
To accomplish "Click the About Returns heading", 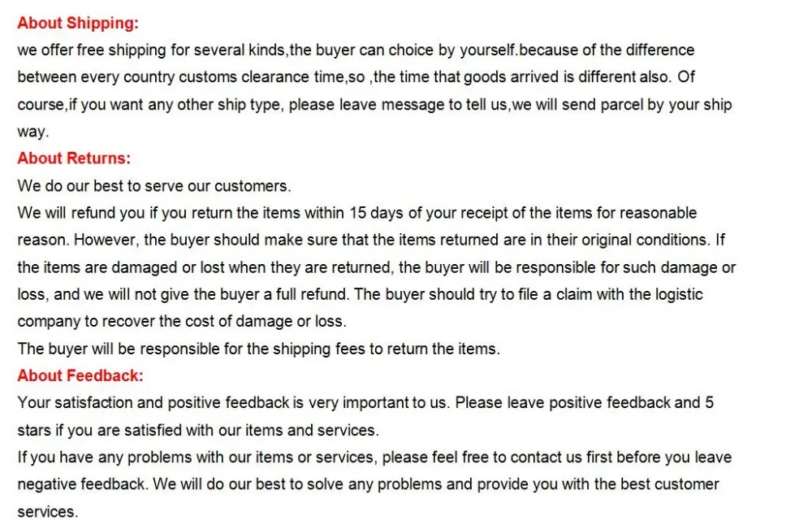I will pos(74,158).
